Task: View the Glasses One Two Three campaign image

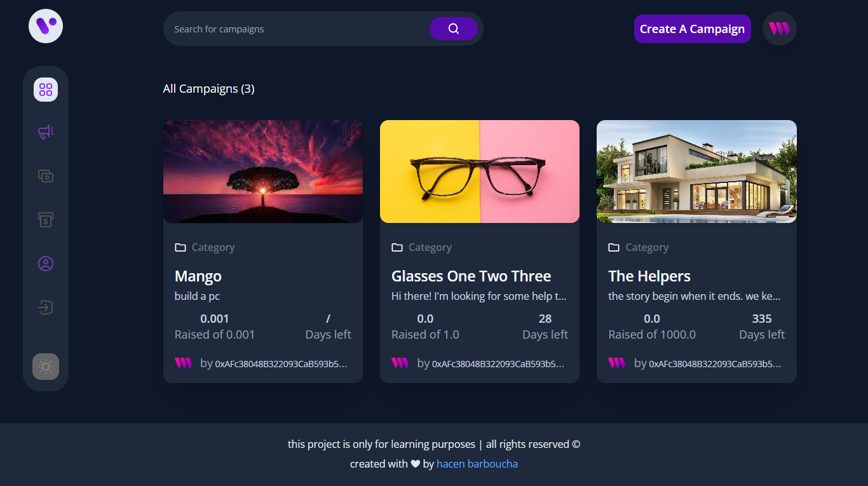Action: (x=479, y=171)
